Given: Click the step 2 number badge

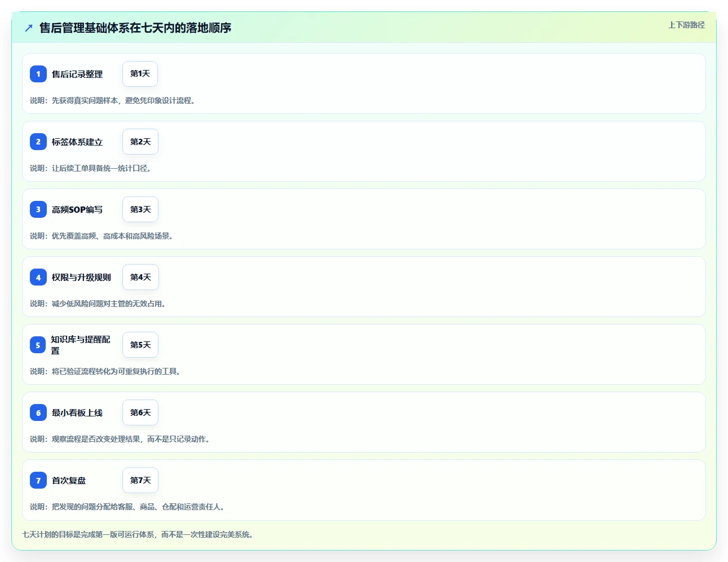Looking at the screenshot, I should click(38, 142).
